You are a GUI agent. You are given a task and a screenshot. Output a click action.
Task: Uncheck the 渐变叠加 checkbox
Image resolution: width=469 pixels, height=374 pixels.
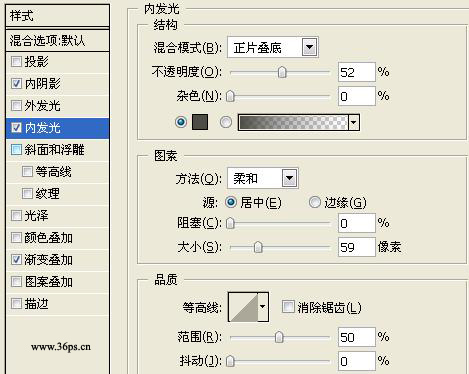16,260
